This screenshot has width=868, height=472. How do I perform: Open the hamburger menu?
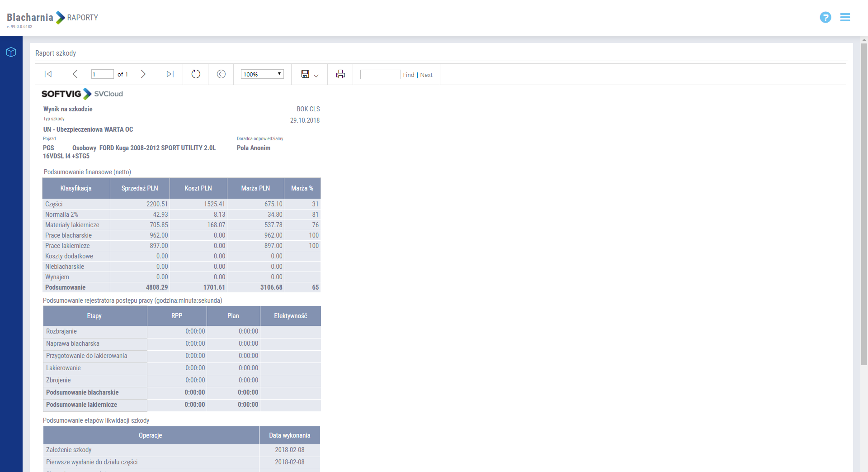(845, 17)
